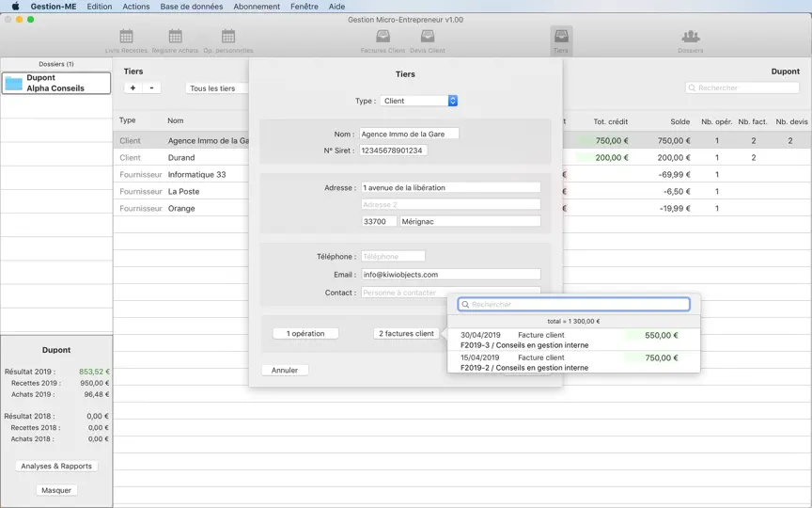Open the Devis Client toolbar icon
The image size is (812, 508).
428,41
